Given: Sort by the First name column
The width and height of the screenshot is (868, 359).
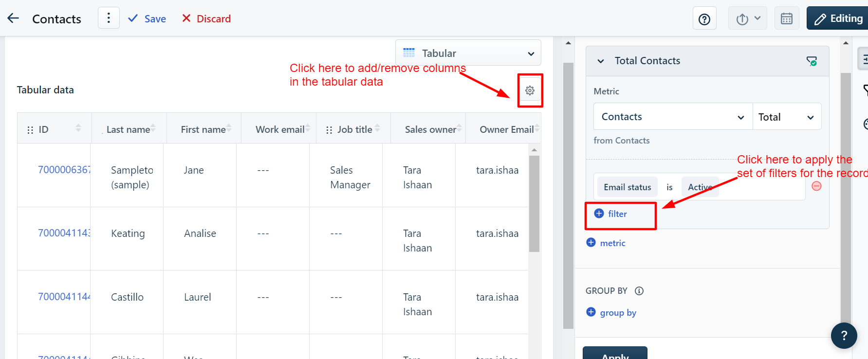Looking at the screenshot, I should tap(229, 128).
